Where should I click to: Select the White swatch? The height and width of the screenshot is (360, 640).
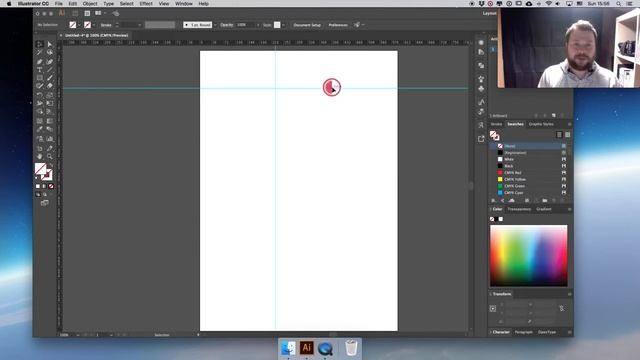click(528, 159)
